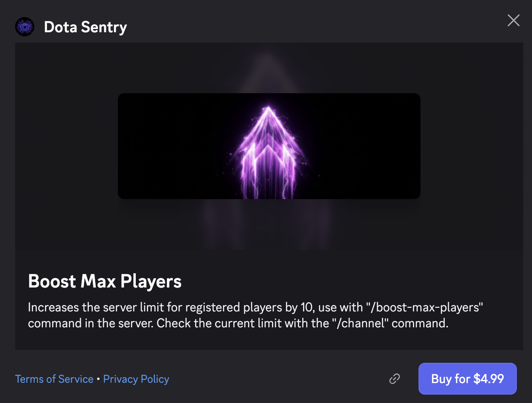The width and height of the screenshot is (532, 403).
Task: Click the dot separator between footer links
Action: 98,379
